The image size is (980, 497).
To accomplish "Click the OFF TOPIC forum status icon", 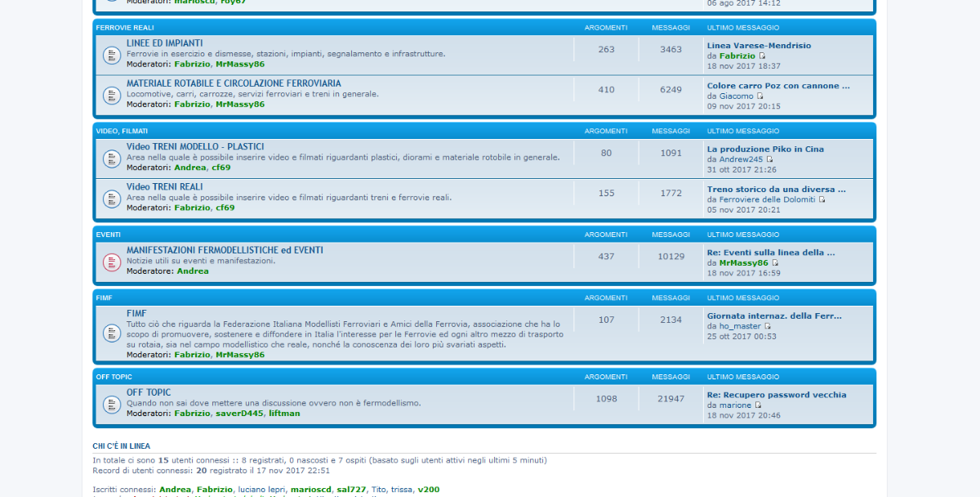I will pyautogui.click(x=112, y=404).
